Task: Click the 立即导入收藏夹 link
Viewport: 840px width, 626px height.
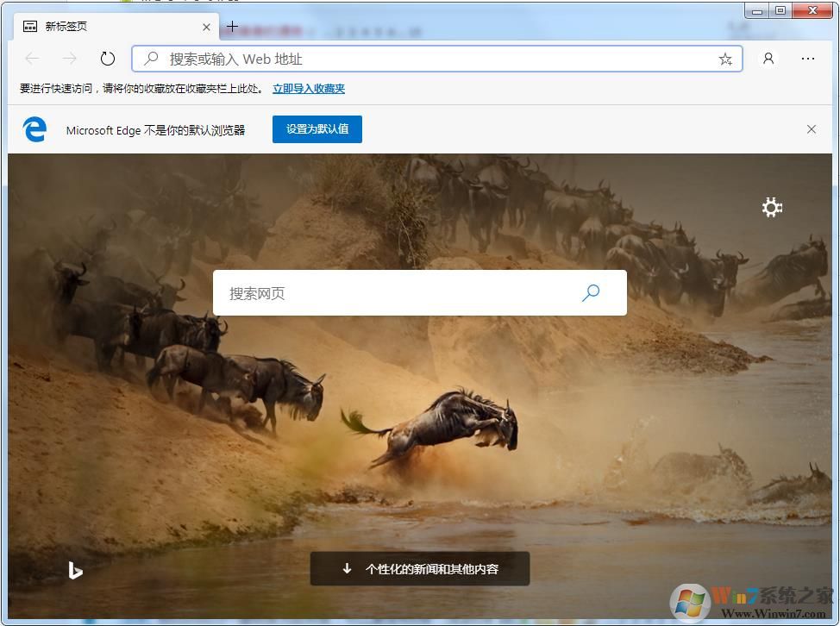Action: coord(308,88)
